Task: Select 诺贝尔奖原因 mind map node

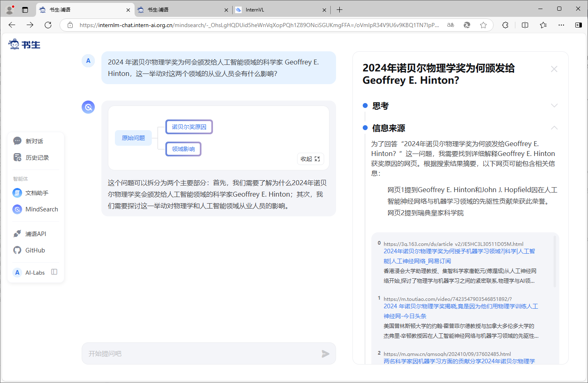Action: tap(189, 127)
